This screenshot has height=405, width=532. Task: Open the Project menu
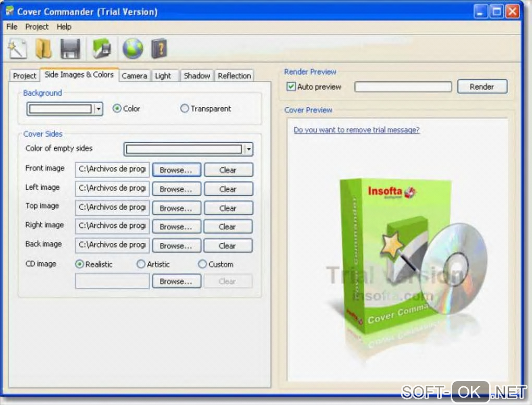(x=37, y=27)
